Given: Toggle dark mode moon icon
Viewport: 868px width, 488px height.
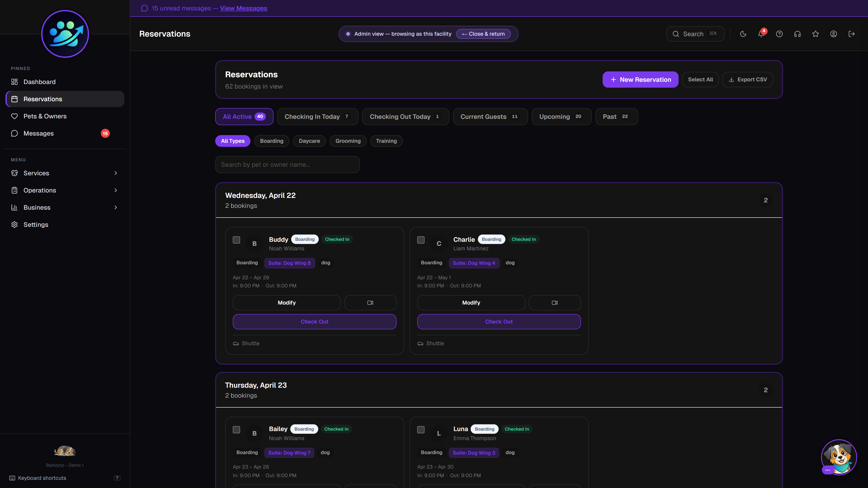Looking at the screenshot, I should pos(743,34).
